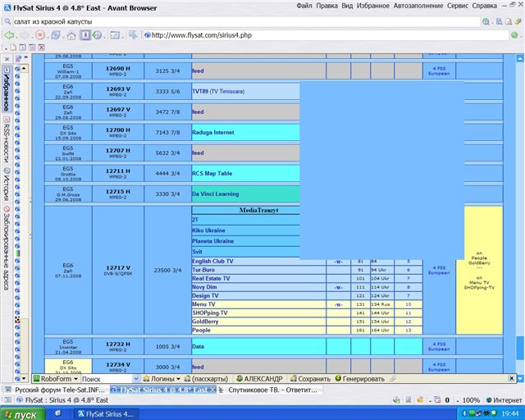Viewport: 525px width, 420px height.
Task: Open Da Vinci Learning link
Action: (215, 194)
